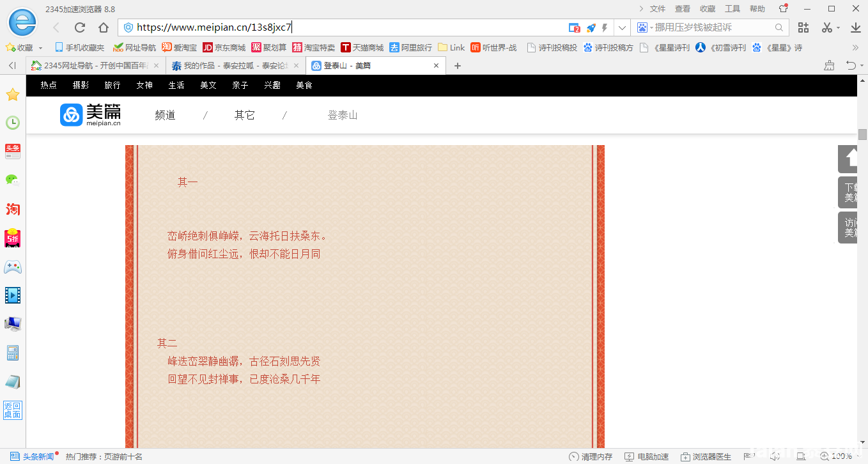Click the 频道 breadcrumb link
Screen dimensions: 868x464
coord(165,115)
